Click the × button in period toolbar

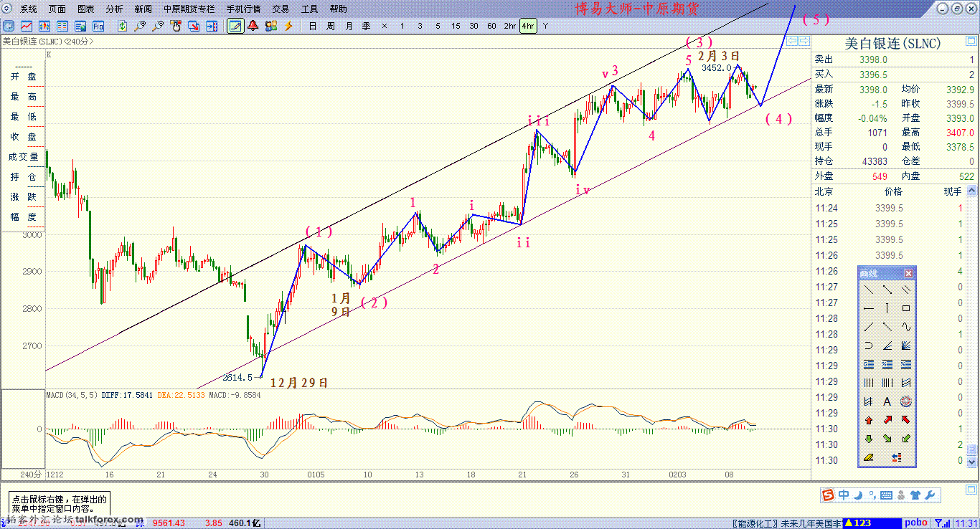[384, 26]
